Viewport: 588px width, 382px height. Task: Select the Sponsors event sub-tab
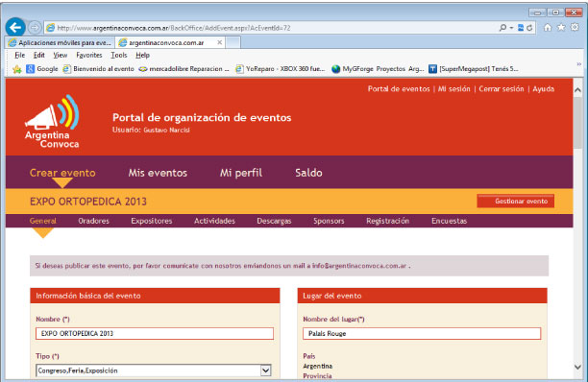pyautogui.click(x=329, y=221)
